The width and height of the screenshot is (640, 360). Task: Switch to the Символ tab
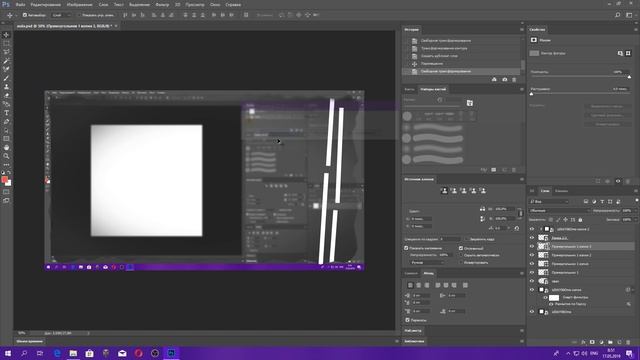pos(411,273)
